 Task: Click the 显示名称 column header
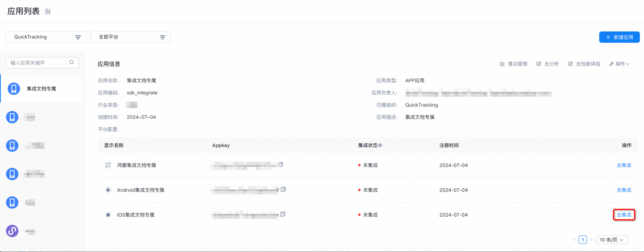pos(114,145)
